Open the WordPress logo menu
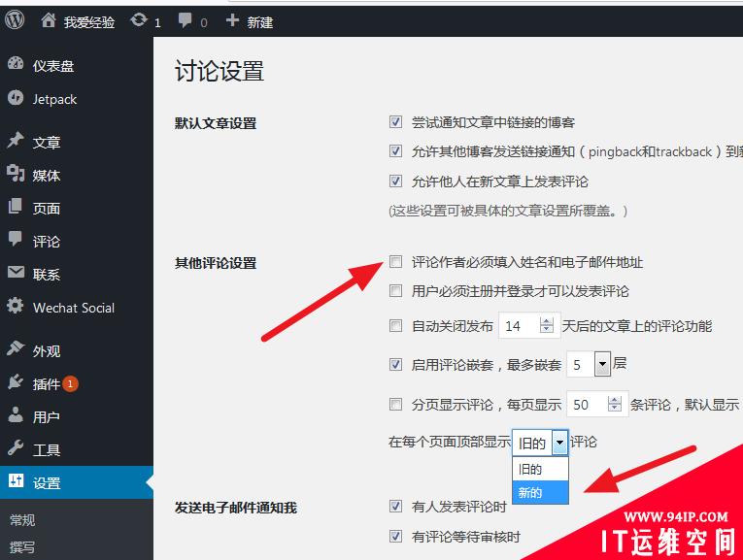743x560 pixels. point(15,19)
